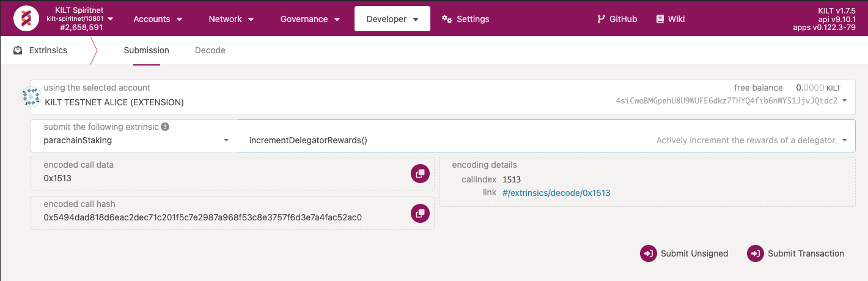Click the Accounts menu caret arrow
The height and width of the screenshot is (281, 868).
[x=179, y=20]
